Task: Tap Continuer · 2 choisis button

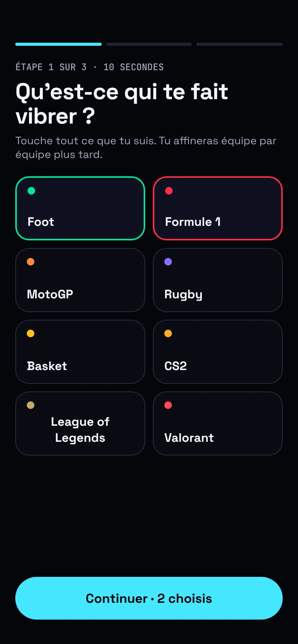Action: point(149,598)
